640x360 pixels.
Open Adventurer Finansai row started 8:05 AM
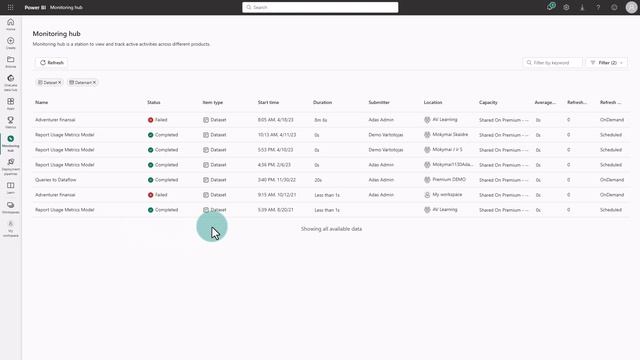(x=55, y=120)
